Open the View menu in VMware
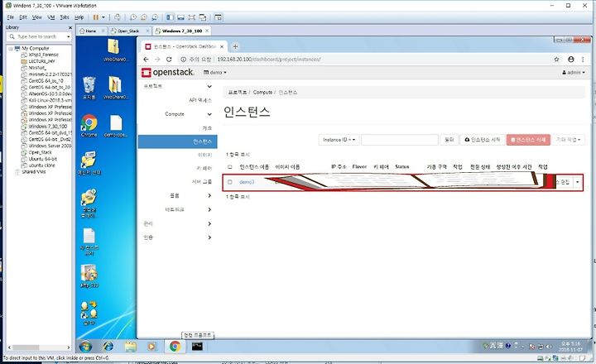 pos(37,17)
